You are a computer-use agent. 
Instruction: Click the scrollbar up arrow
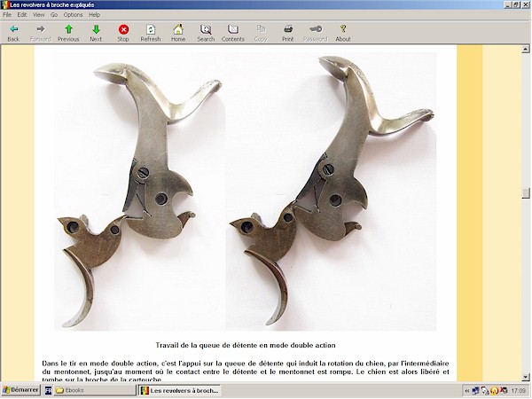(x=526, y=49)
